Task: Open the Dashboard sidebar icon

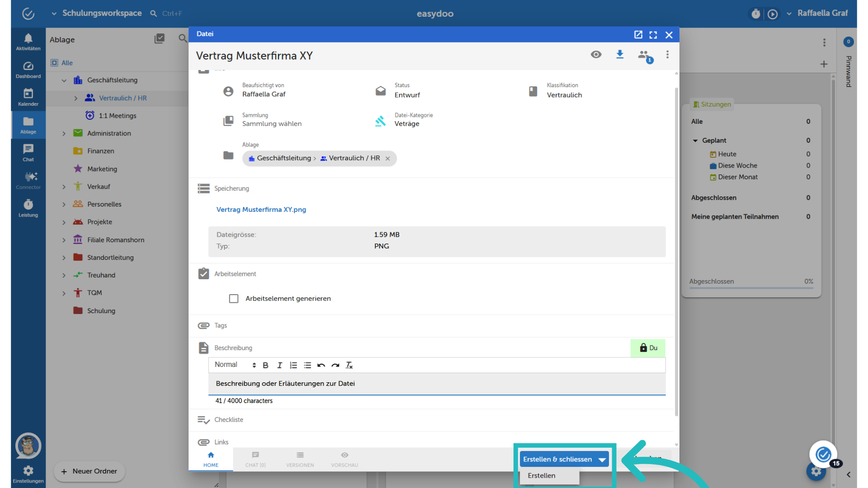Action: pos(28,70)
